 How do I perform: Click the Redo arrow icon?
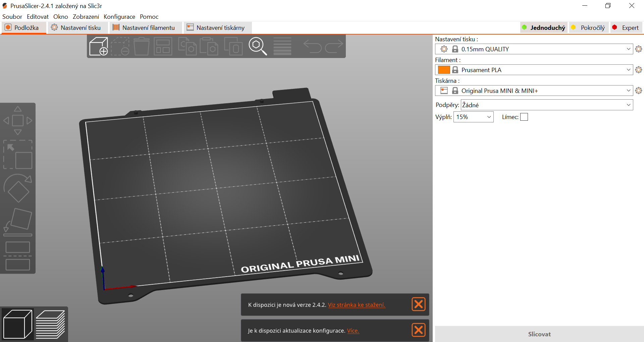pyautogui.click(x=334, y=46)
